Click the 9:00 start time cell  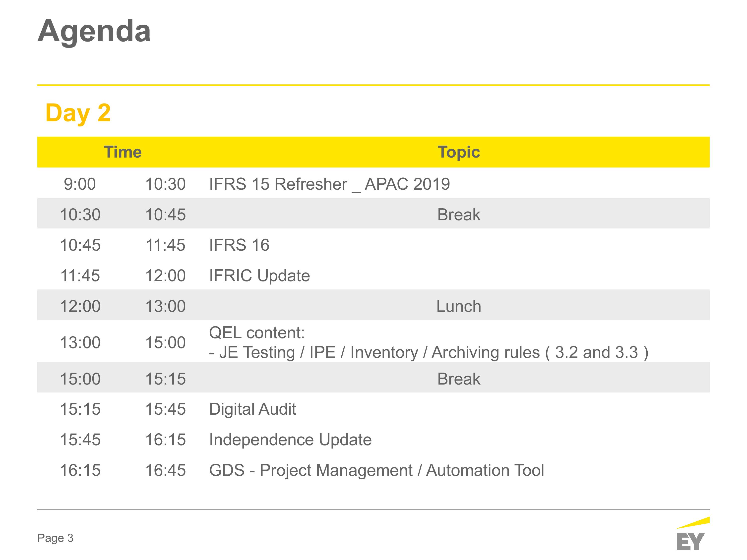[x=80, y=184]
